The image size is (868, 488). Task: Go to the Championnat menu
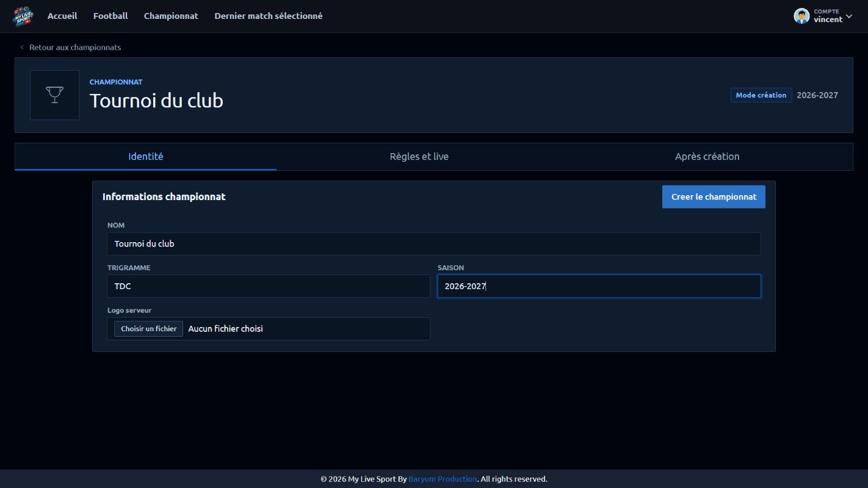[x=171, y=16]
